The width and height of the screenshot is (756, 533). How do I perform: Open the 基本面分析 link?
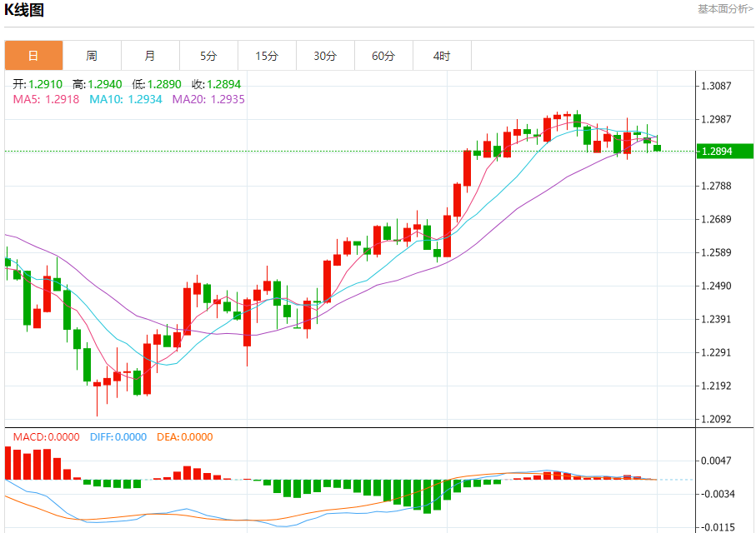click(724, 8)
